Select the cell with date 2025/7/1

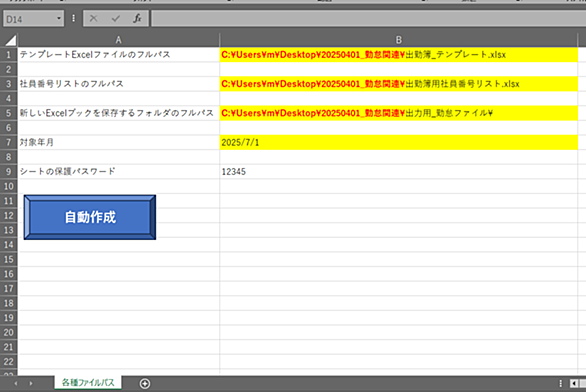398,142
